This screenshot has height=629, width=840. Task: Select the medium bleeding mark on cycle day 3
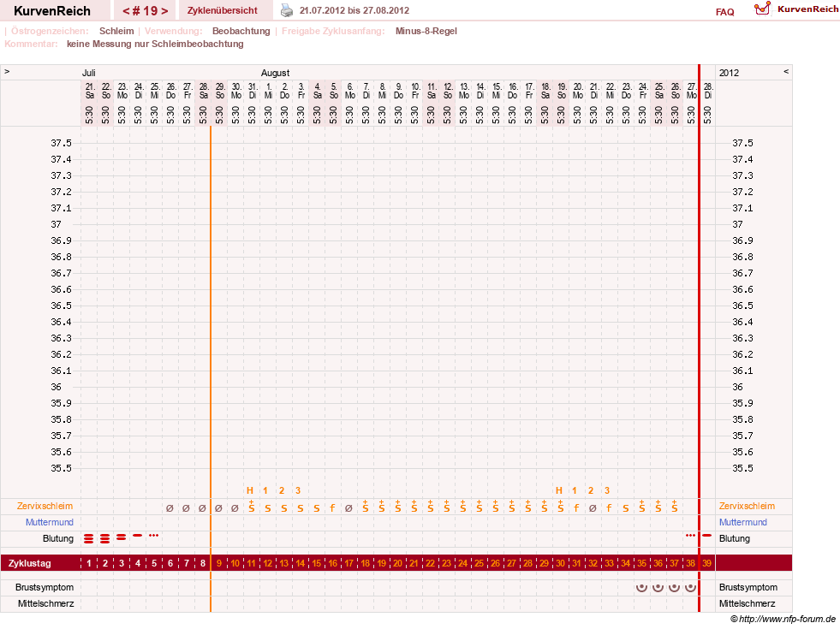point(122,537)
